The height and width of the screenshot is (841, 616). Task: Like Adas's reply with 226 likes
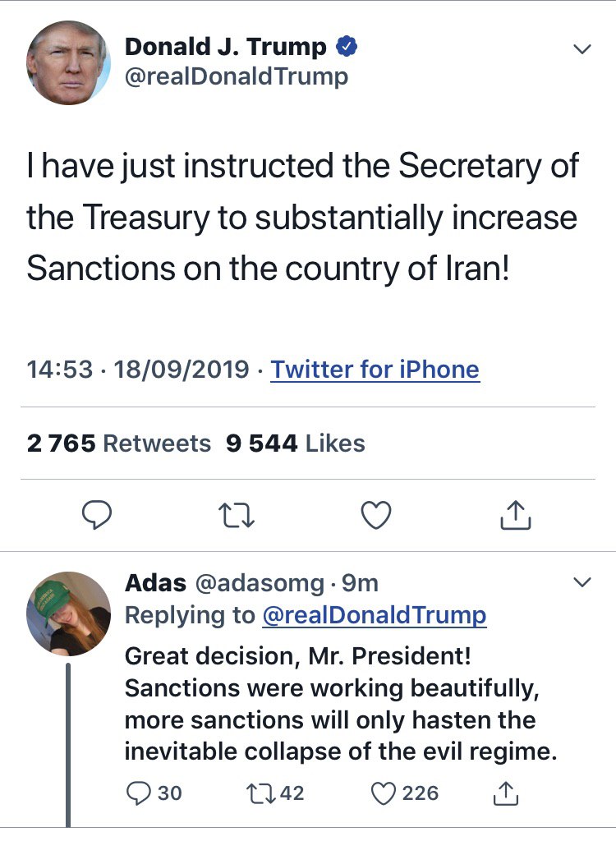384,793
